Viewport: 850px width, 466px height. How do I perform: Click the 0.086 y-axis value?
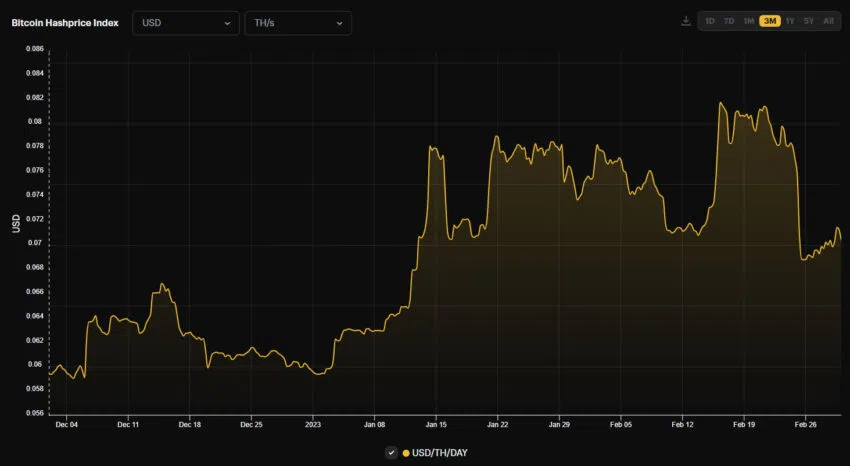click(35, 49)
